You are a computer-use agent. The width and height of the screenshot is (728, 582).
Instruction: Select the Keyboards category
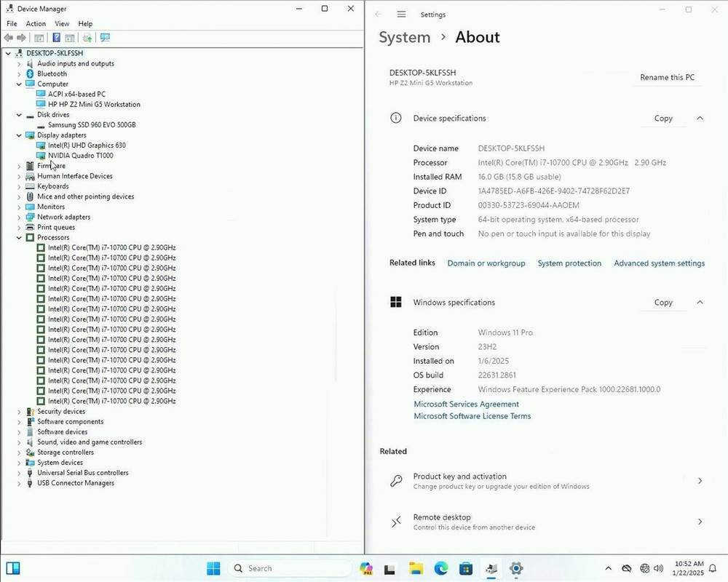click(53, 186)
